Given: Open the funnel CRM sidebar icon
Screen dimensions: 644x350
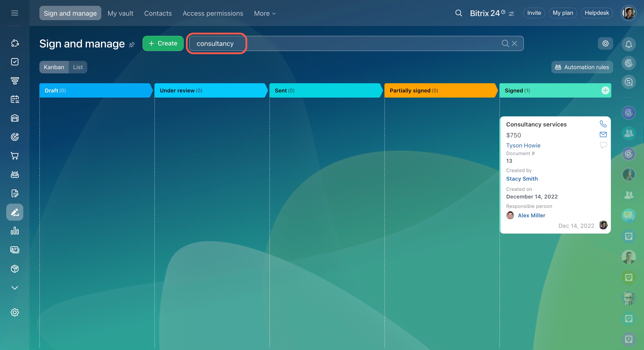Looking at the screenshot, I should [15, 81].
